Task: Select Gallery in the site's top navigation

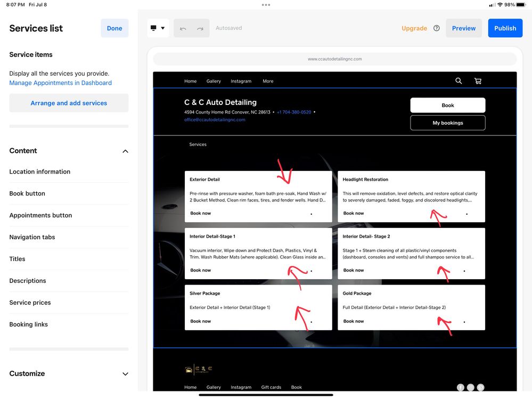Action: click(214, 82)
